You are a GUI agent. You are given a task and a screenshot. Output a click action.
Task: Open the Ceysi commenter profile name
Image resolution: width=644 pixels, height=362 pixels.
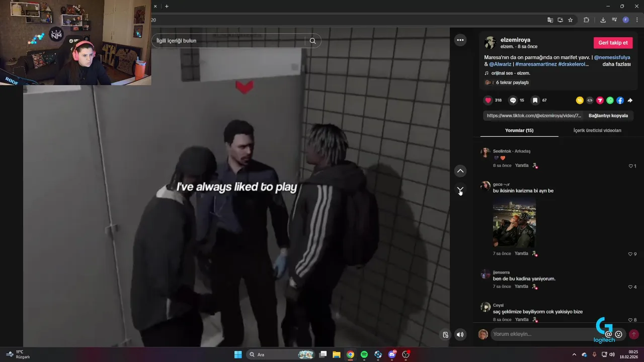(x=498, y=305)
